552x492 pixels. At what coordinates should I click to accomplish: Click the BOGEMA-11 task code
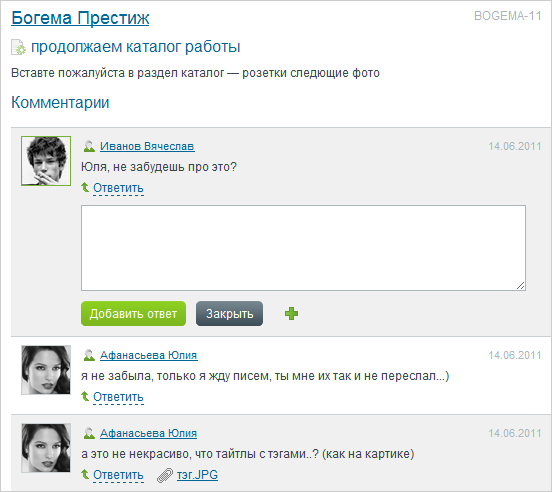coord(507,16)
